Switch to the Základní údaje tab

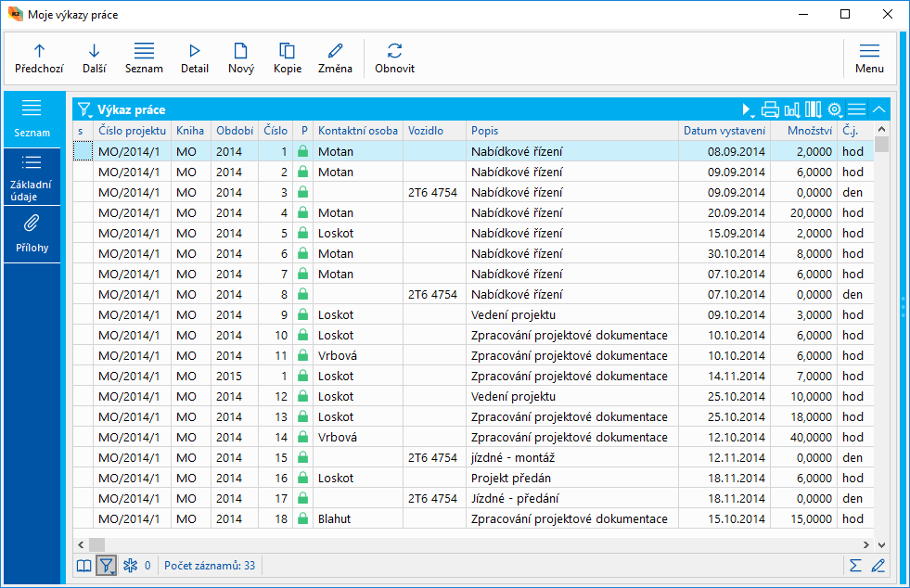click(32, 177)
